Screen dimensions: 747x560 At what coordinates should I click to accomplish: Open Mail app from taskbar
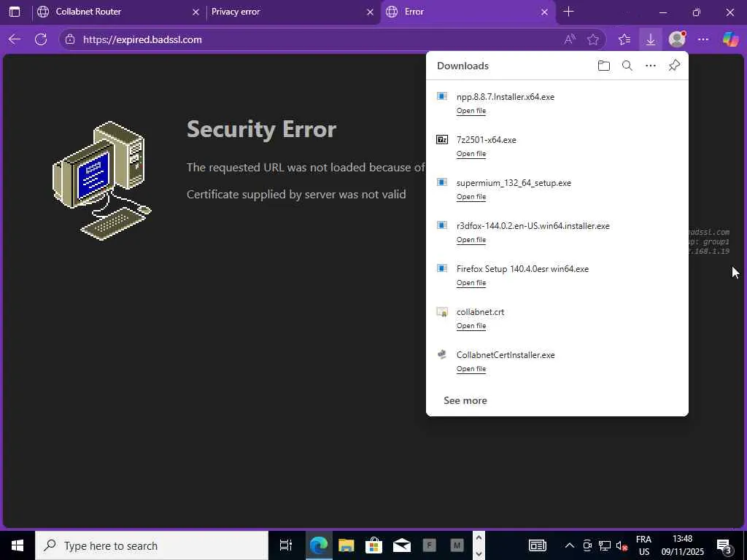pos(402,545)
